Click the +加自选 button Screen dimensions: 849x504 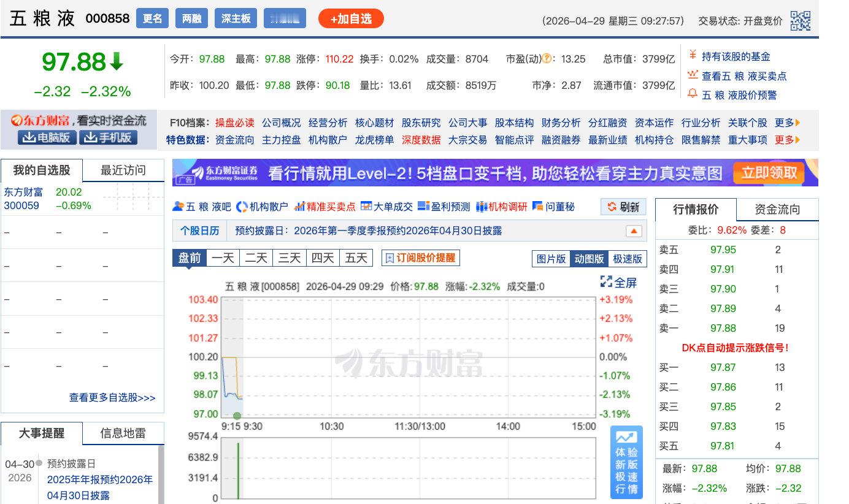coord(351,19)
